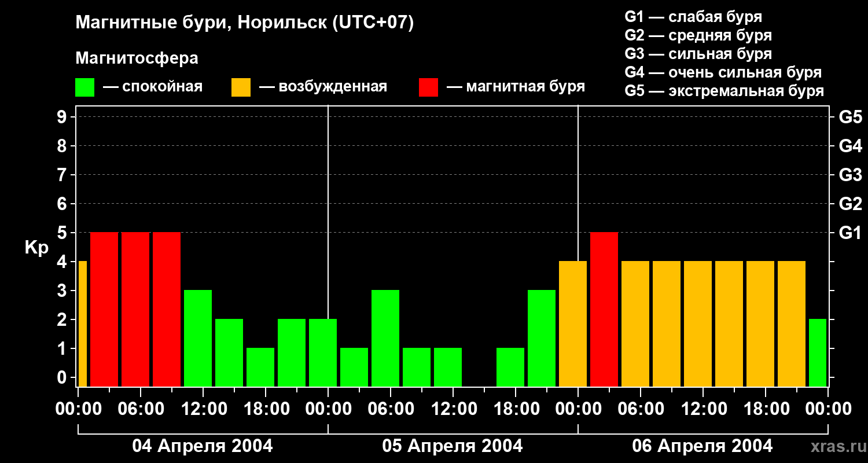
Task: Click the right-axis 'G3' storm level label
Action: pos(850,175)
